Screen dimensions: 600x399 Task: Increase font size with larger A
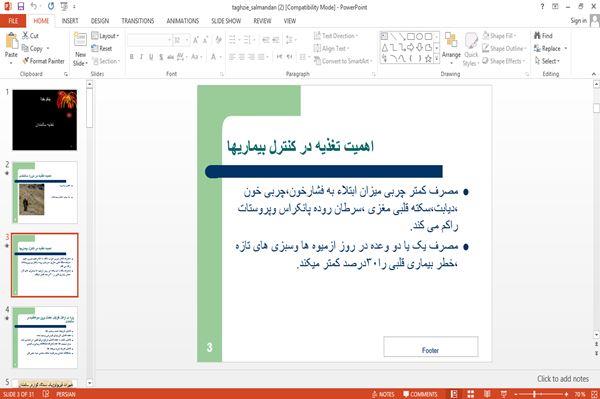[196, 40]
